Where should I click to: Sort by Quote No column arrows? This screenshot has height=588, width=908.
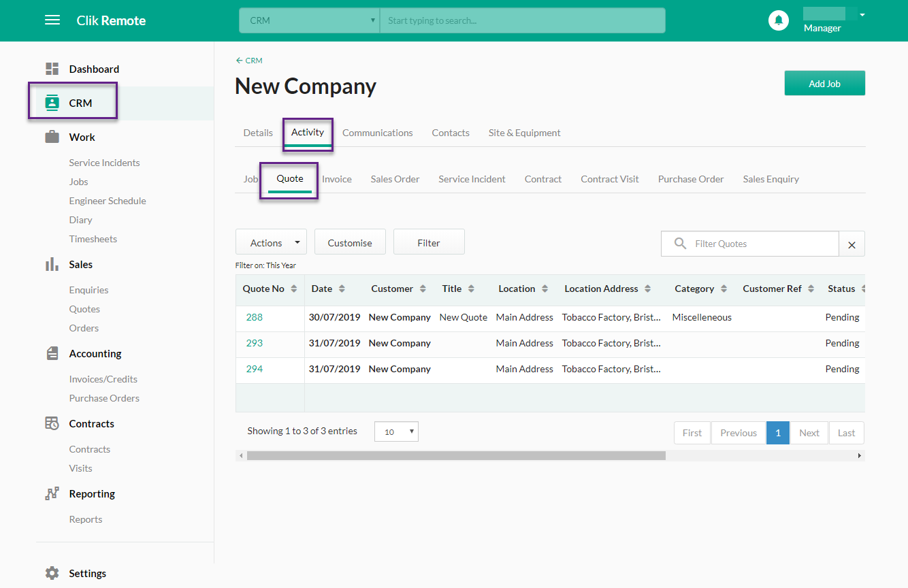pyautogui.click(x=294, y=289)
